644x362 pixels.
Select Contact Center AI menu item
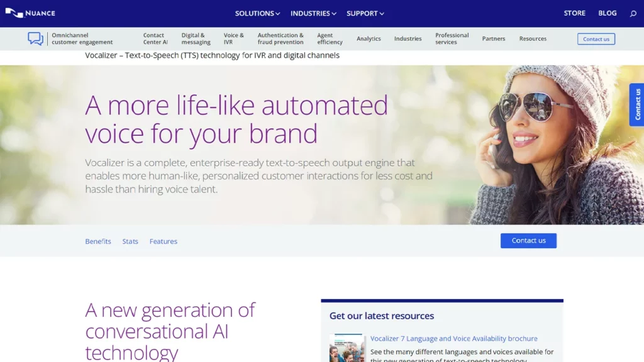click(x=155, y=39)
